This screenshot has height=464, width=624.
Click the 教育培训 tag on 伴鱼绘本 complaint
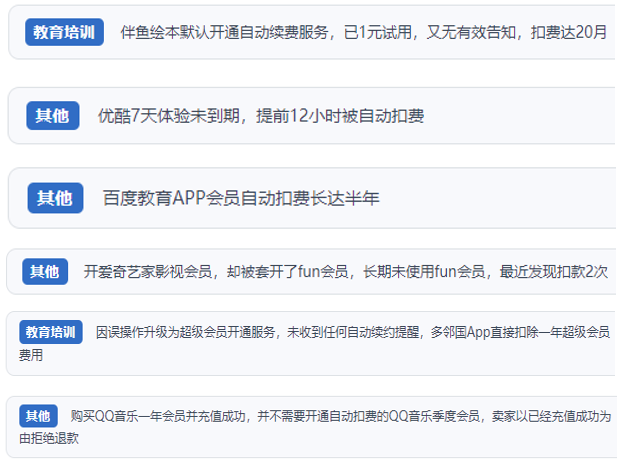point(65,32)
